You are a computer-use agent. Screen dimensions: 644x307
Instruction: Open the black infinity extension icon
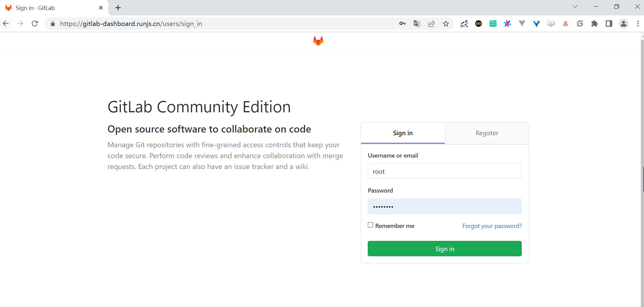(x=479, y=24)
